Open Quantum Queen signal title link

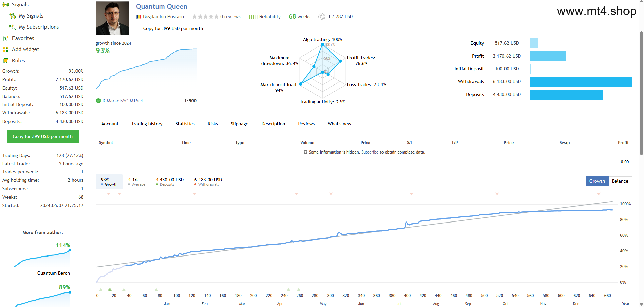click(x=162, y=6)
